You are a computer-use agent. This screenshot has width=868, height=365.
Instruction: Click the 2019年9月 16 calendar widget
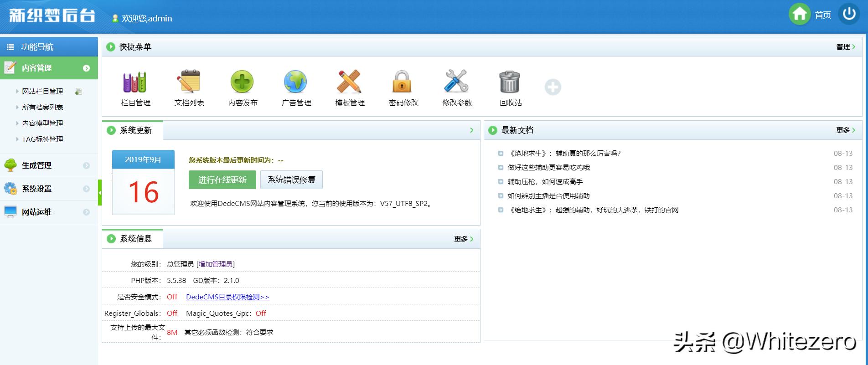point(143,182)
